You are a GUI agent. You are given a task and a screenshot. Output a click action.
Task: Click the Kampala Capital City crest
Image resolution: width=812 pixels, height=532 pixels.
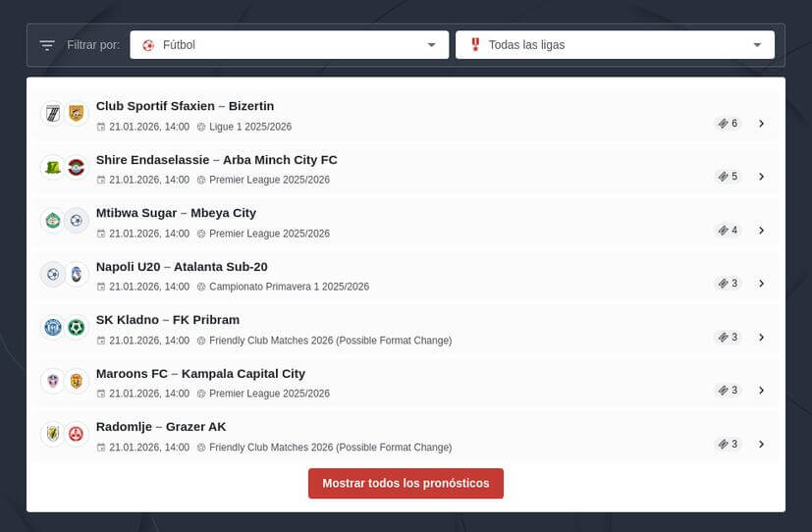(x=77, y=380)
